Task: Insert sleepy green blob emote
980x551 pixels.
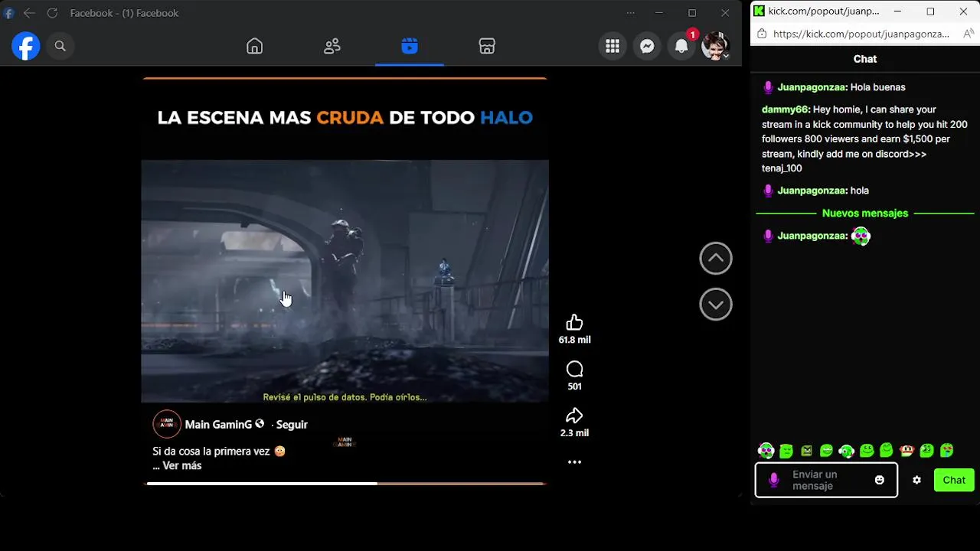Action: tap(786, 451)
